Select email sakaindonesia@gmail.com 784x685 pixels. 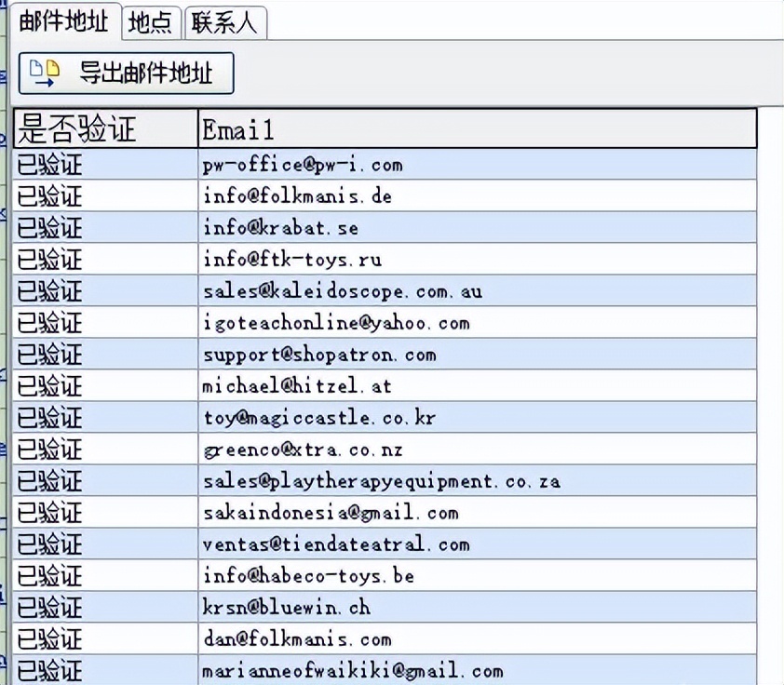331,513
